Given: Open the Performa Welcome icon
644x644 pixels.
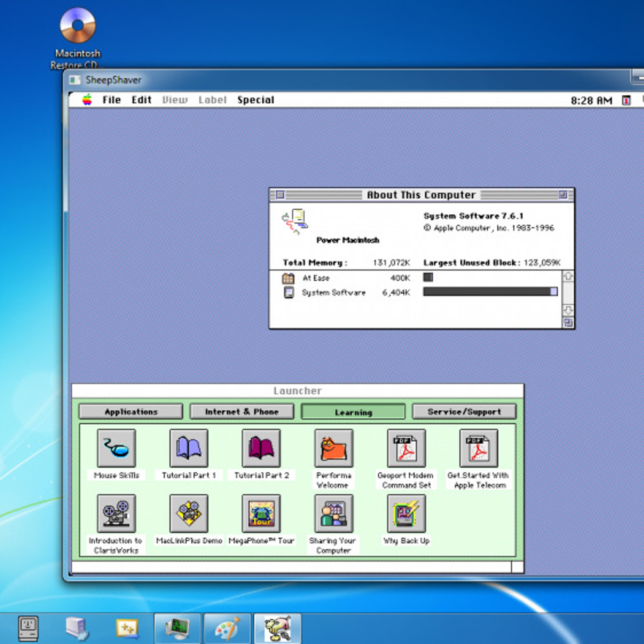Looking at the screenshot, I should pos(334,448).
